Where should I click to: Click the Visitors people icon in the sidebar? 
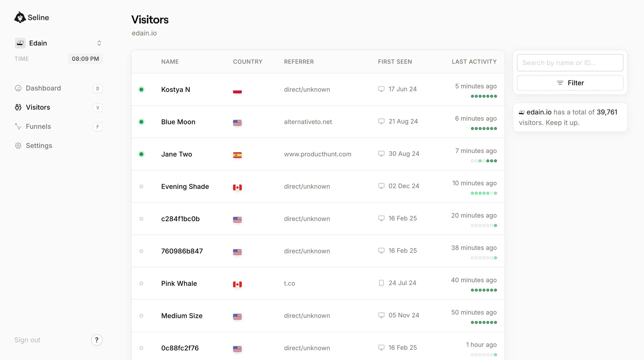tap(18, 107)
